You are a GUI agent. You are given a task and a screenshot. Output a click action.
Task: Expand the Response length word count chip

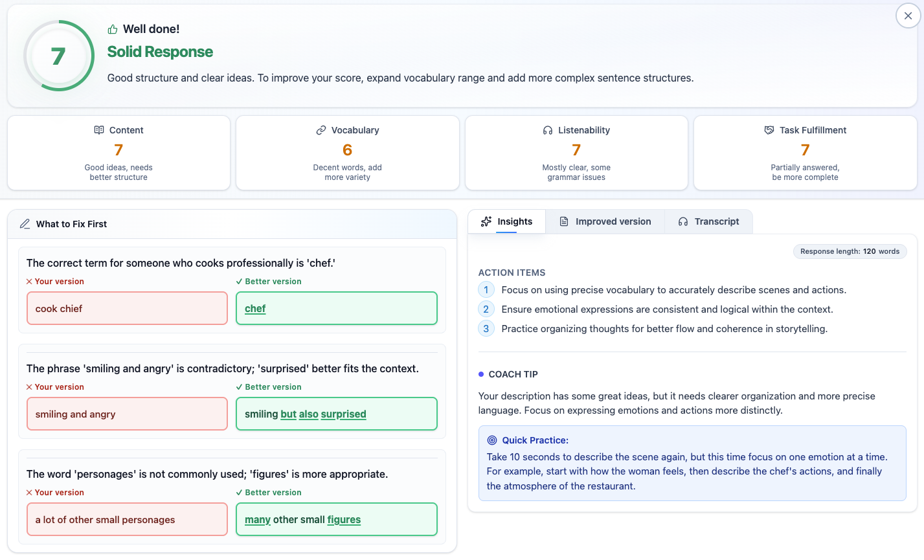tap(850, 251)
